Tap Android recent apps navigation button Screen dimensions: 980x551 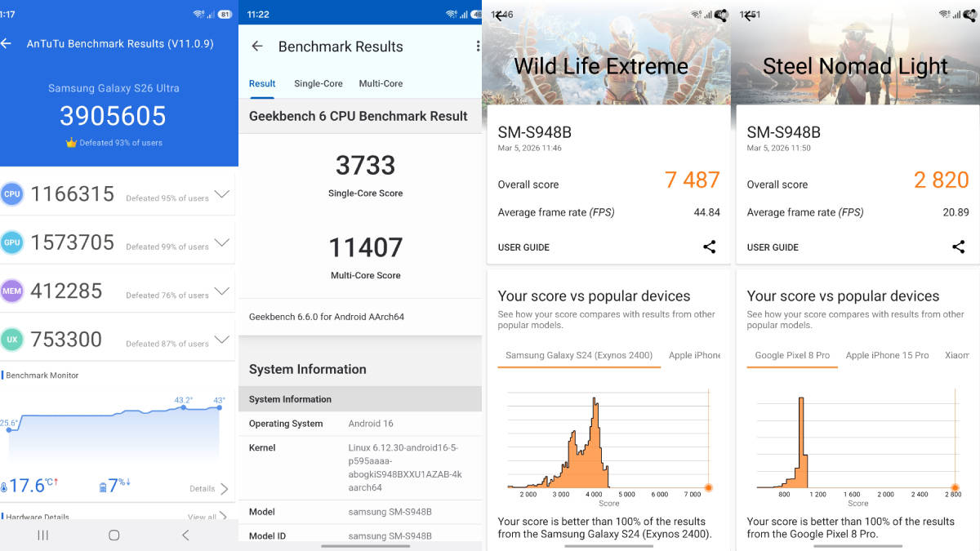coord(43,535)
